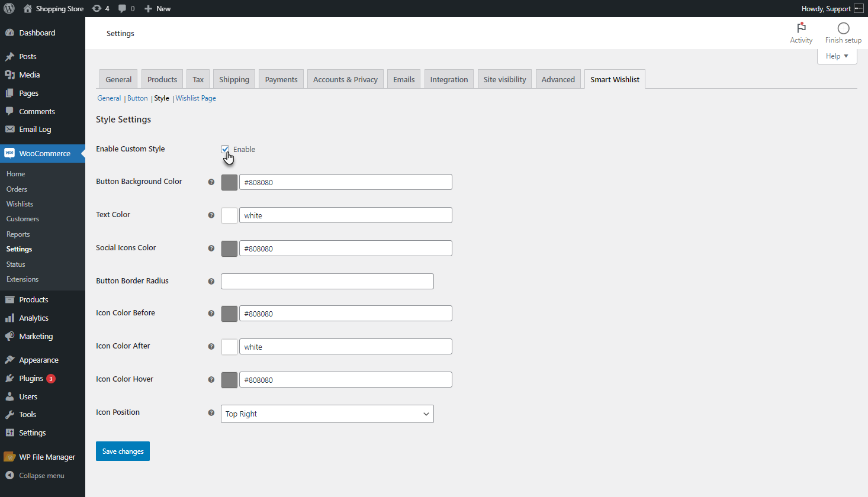Click Save changes button
The width and height of the screenshot is (868, 497).
pyautogui.click(x=123, y=451)
